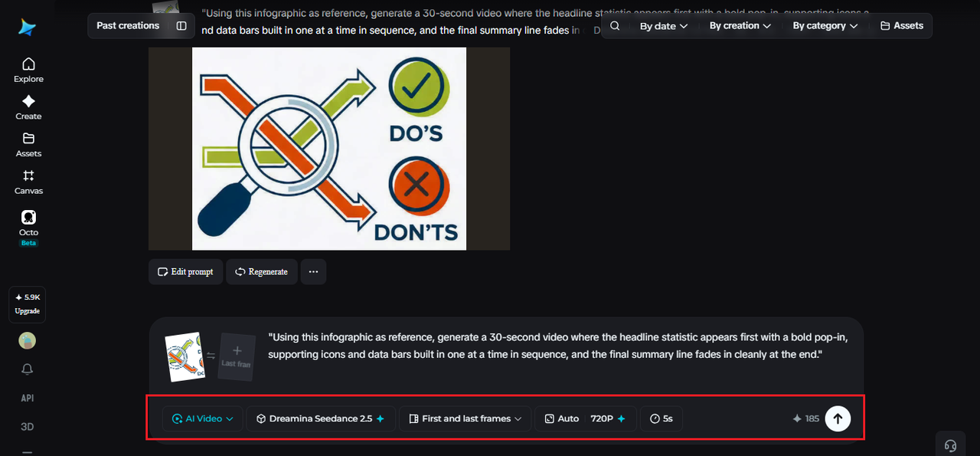
Task: Click the Edit prompt button
Action: pyautogui.click(x=185, y=271)
